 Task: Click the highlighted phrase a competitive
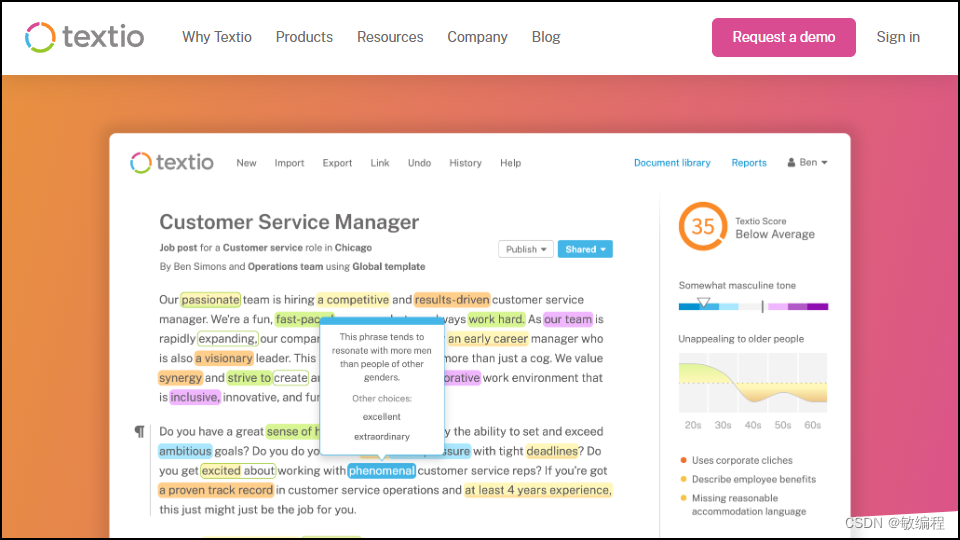pyautogui.click(x=353, y=299)
